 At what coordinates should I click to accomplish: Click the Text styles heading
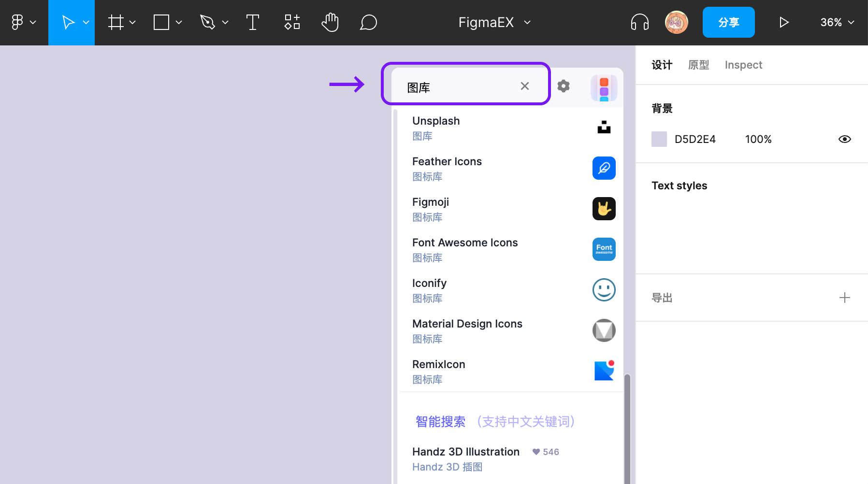pos(679,185)
